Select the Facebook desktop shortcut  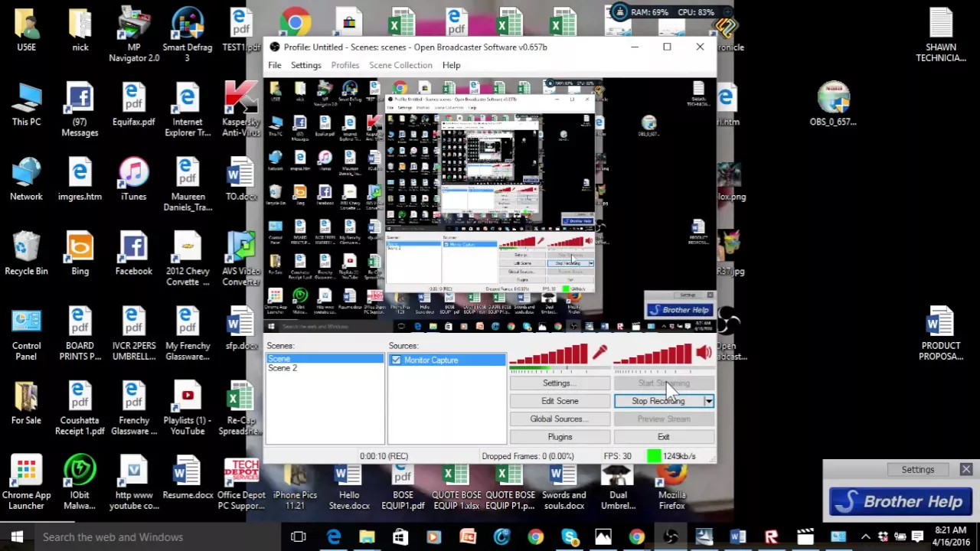point(133,253)
